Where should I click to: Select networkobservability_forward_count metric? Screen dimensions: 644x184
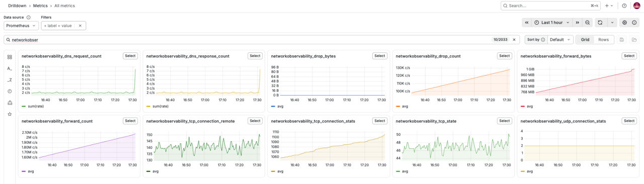tap(130, 121)
